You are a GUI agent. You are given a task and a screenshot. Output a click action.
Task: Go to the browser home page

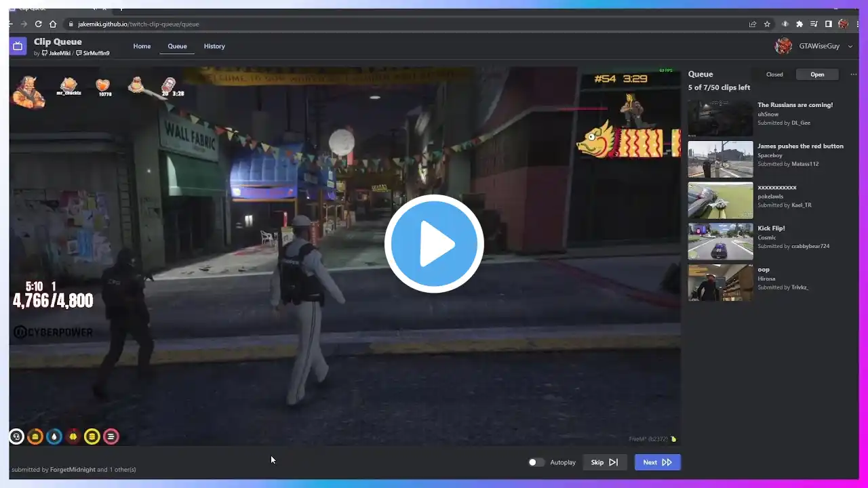pyautogui.click(x=53, y=24)
